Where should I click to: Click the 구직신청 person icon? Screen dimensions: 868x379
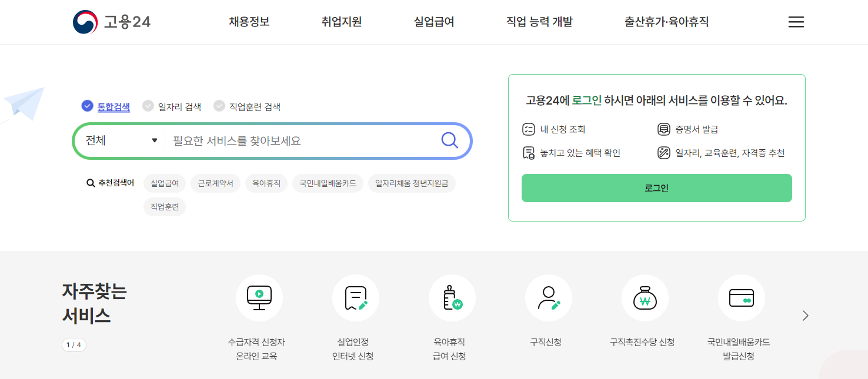(x=549, y=297)
